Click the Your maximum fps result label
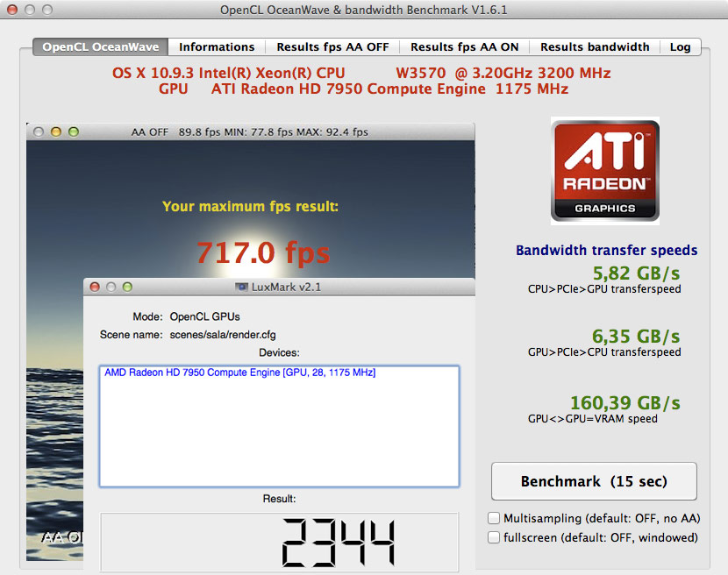 click(x=250, y=206)
